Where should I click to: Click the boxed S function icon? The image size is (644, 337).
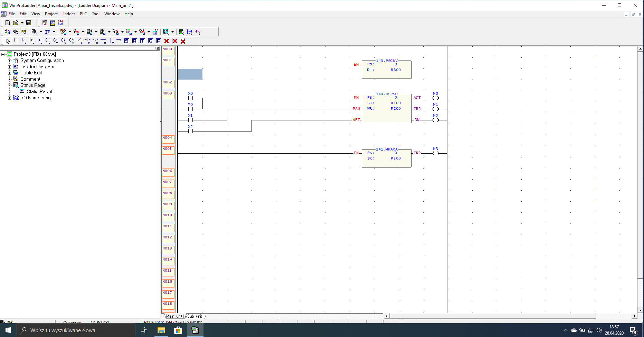[x=127, y=41]
